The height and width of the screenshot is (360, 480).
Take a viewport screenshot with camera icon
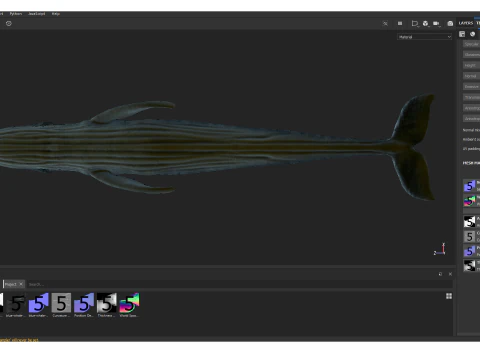450,23
